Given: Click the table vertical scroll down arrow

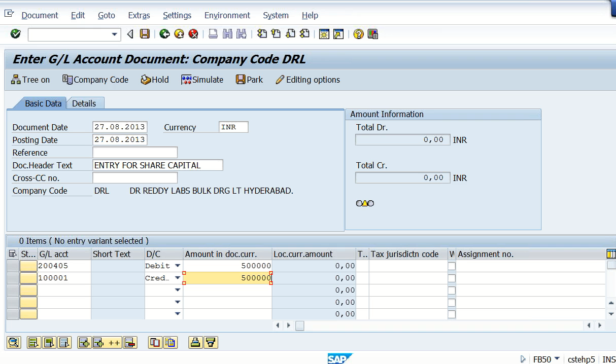Looking at the screenshot, I should (x=611, y=314).
